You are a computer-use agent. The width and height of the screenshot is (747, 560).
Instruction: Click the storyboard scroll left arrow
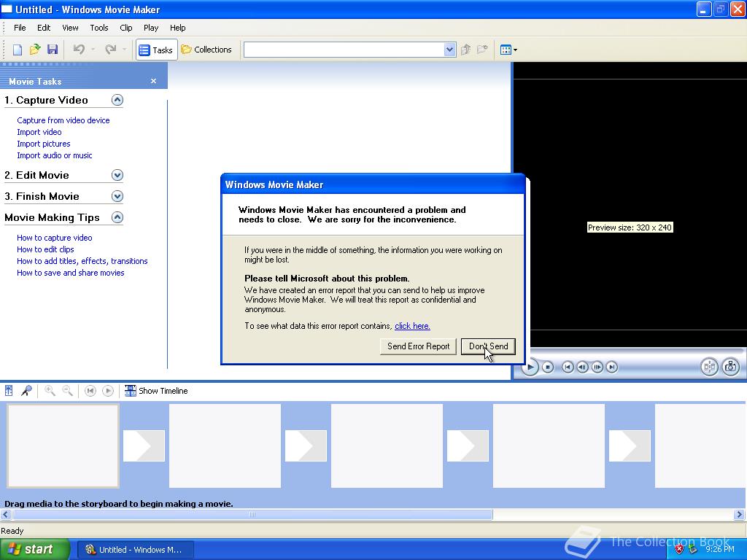tap(6, 514)
